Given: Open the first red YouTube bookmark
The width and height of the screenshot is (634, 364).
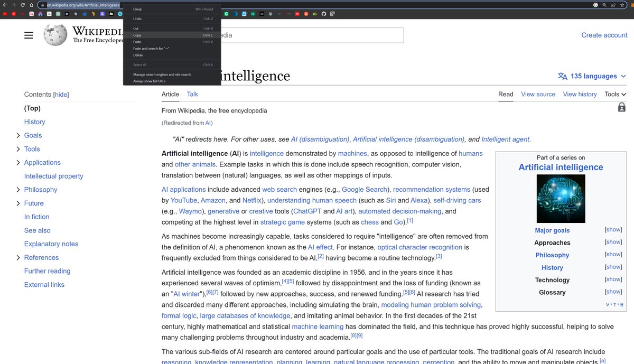Looking at the screenshot, I should [x=5, y=14].
